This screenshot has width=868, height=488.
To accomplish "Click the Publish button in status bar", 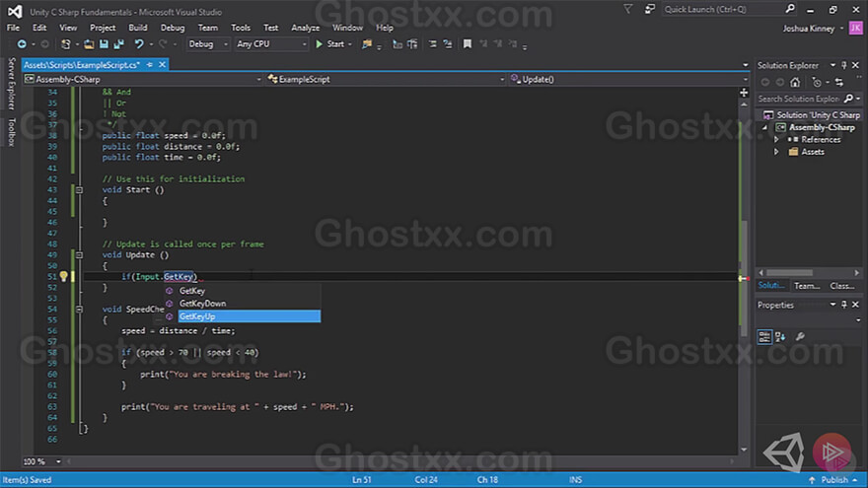I will [x=833, y=480].
